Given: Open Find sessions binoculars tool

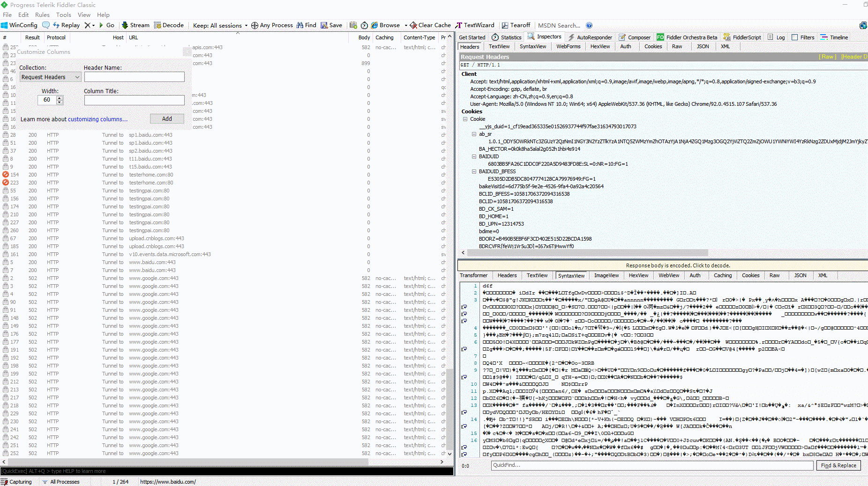Looking at the screenshot, I should tap(306, 25).
